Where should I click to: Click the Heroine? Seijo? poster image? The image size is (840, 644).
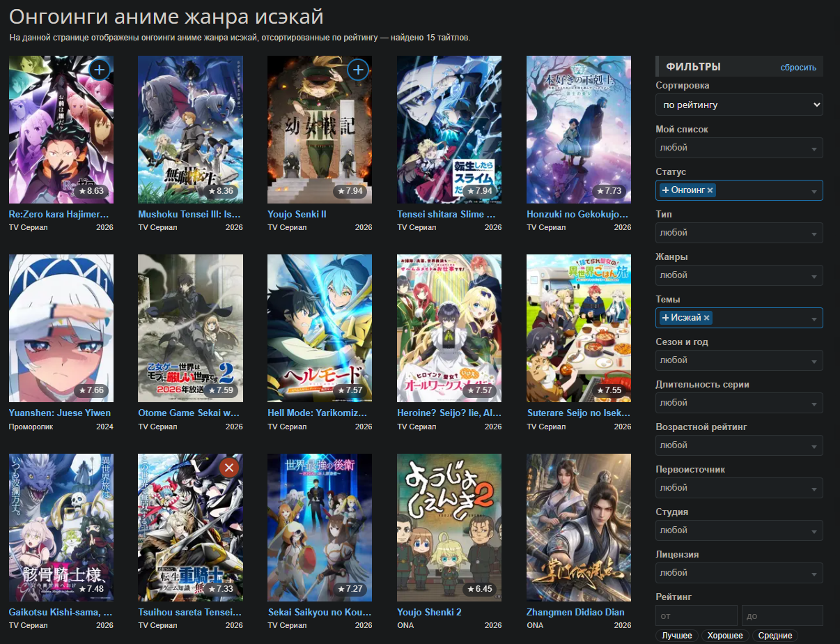[449, 328]
